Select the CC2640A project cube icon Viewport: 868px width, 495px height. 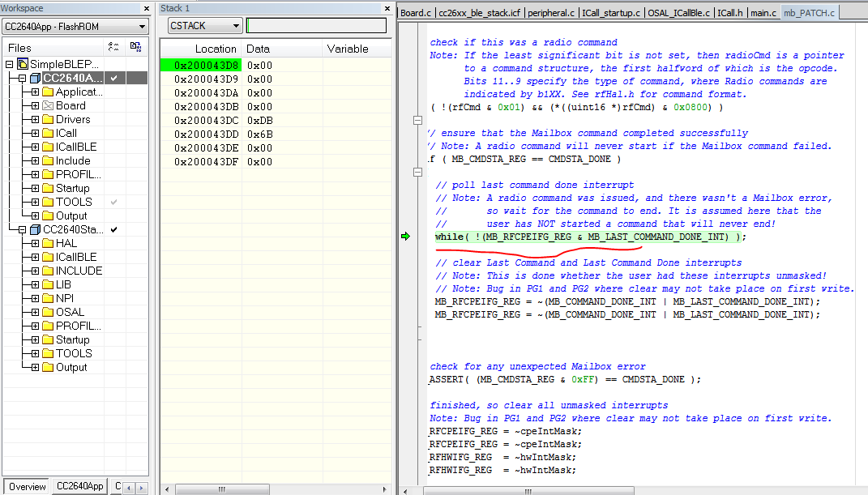pos(36,78)
